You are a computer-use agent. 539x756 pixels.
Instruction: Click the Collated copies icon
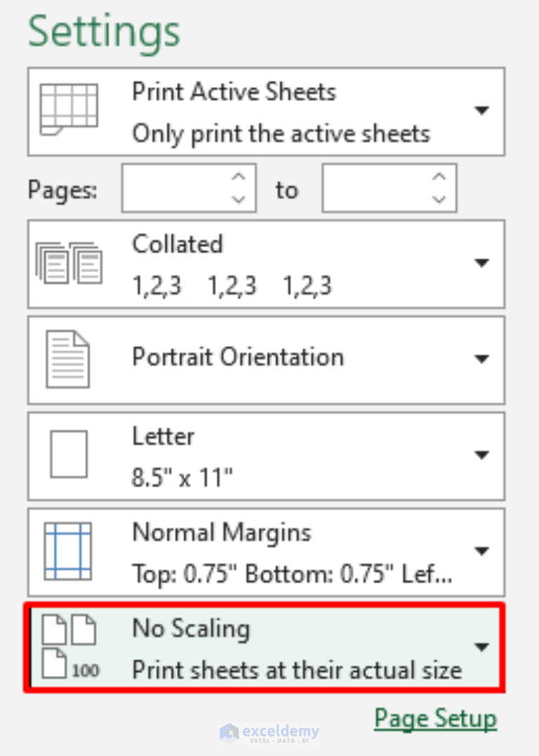[x=68, y=263]
